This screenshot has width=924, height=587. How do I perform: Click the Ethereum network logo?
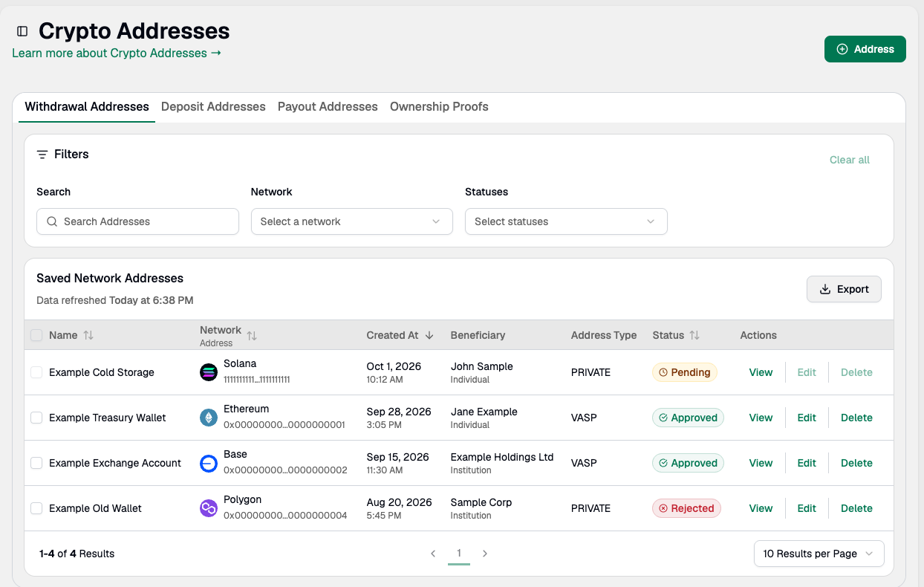pos(209,418)
